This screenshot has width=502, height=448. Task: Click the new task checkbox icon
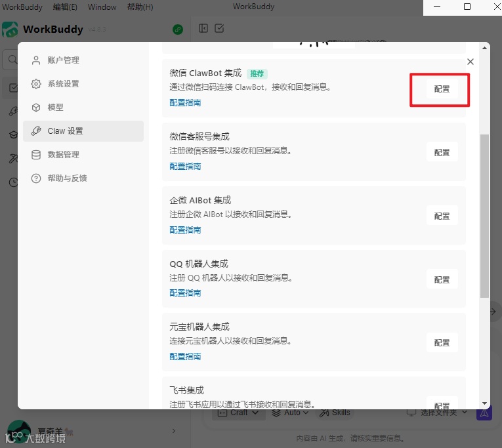pyautogui.click(x=219, y=28)
